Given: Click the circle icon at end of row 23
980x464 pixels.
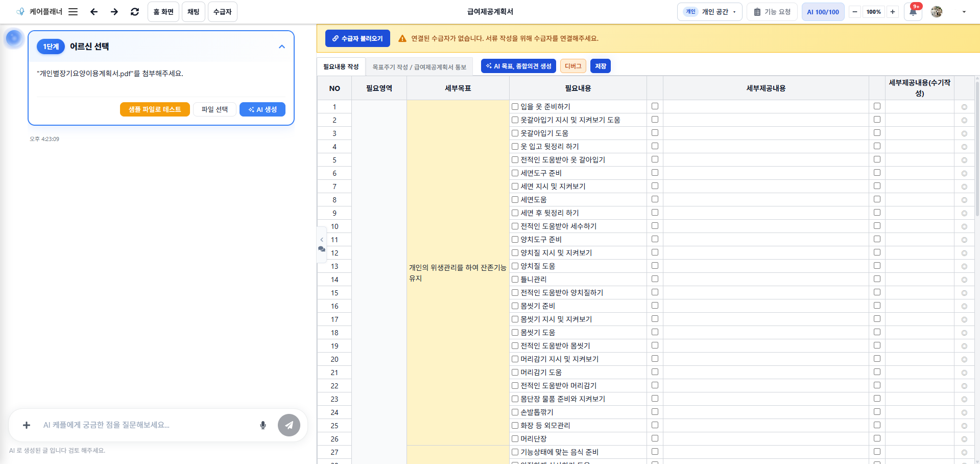Looking at the screenshot, I should tap(964, 400).
